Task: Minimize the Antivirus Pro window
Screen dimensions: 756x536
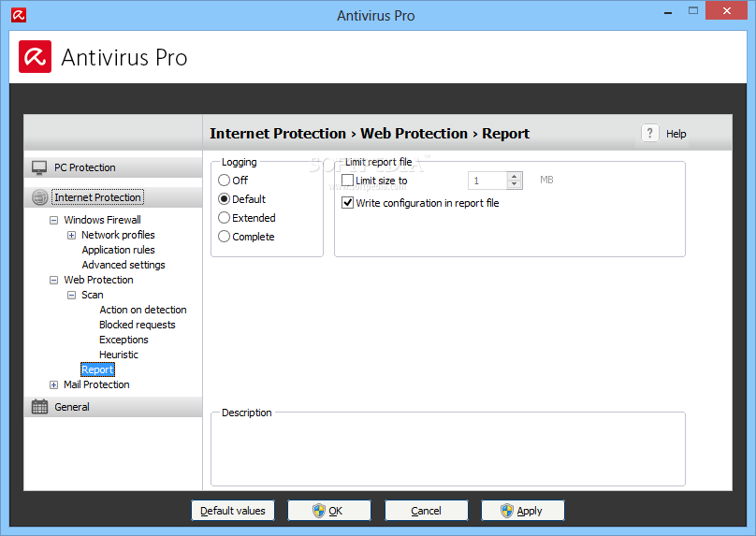Action: pos(668,12)
